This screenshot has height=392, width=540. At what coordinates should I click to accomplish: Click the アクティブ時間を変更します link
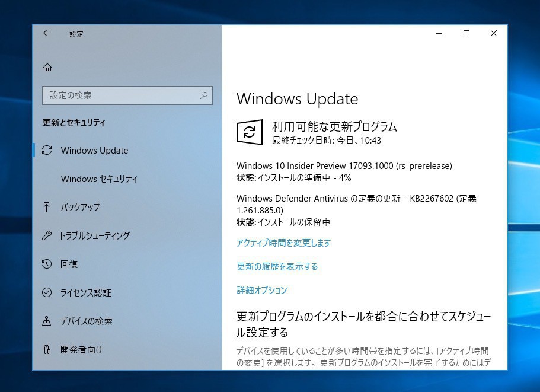pyautogui.click(x=283, y=243)
